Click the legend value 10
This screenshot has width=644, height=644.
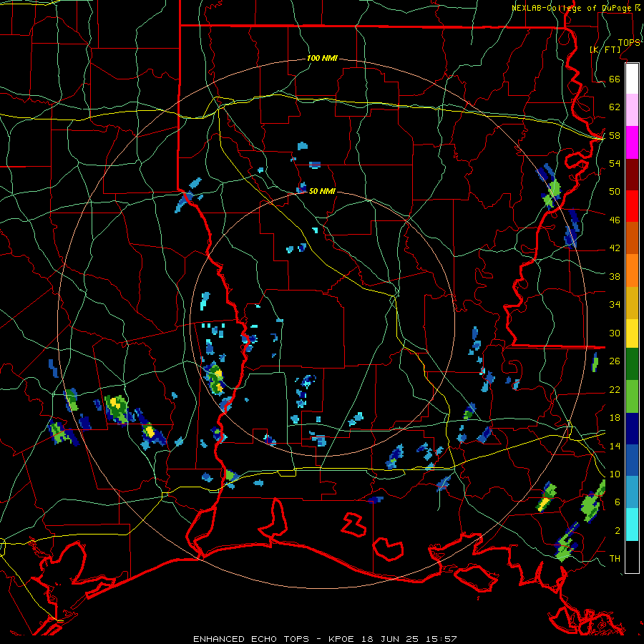click(615, 474)
